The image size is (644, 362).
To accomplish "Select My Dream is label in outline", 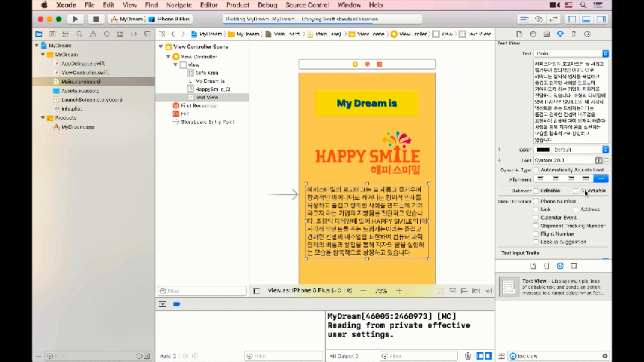I will click(x=210, y=81).
